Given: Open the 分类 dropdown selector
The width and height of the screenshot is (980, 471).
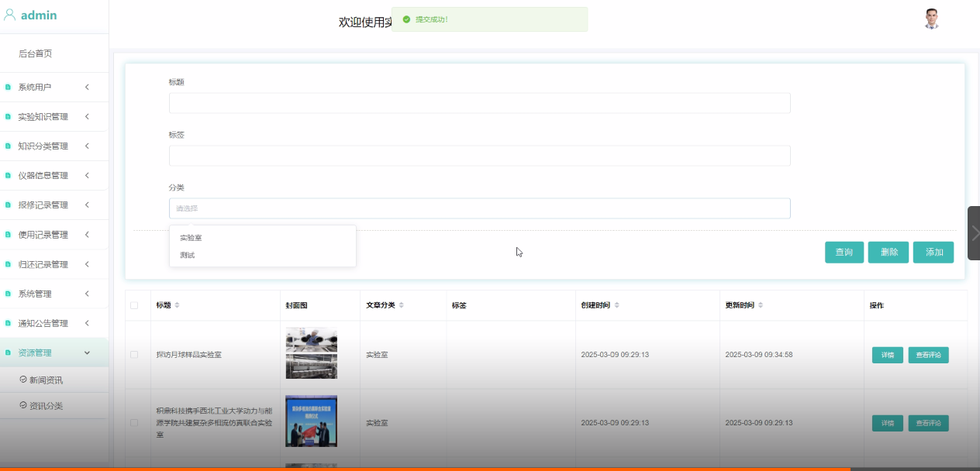Looking at the screenshot, I should click(x=479, y=208).
